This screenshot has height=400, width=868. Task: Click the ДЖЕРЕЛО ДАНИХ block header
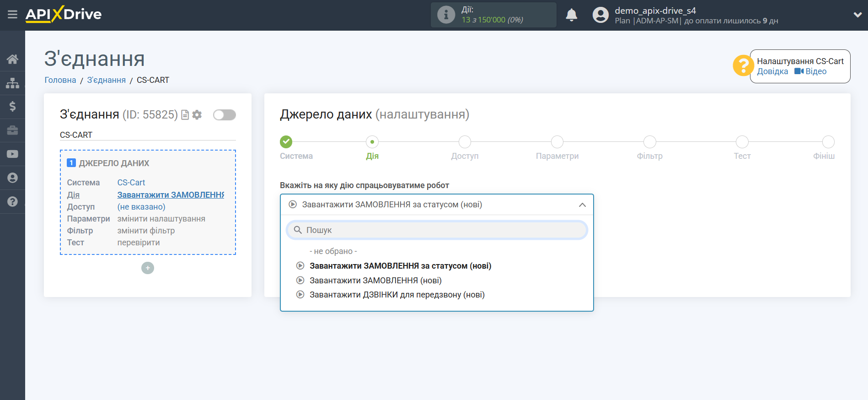point(114,163)
